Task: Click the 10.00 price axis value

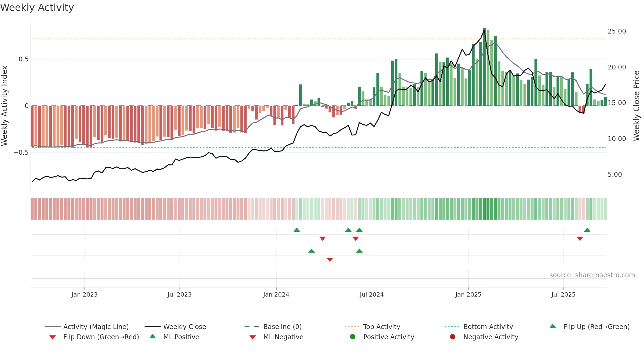Action: pos(617,139)
